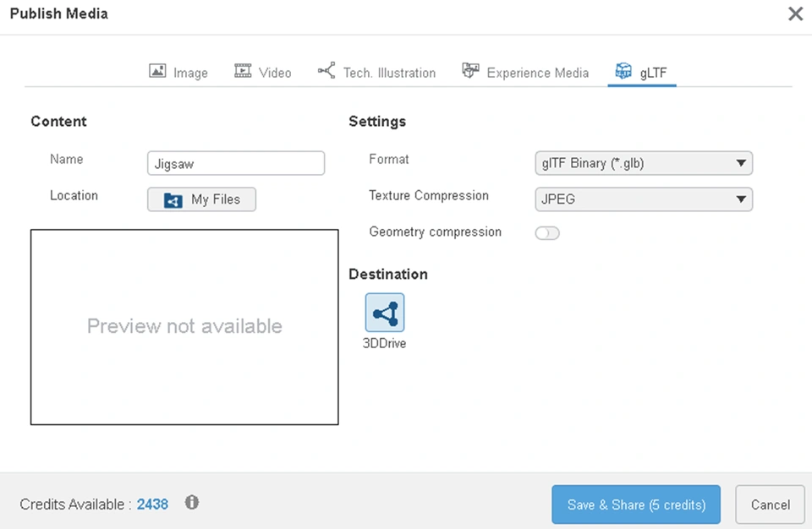The height and width of the screenshot is (529, 812).
Task: Click the Name input field
Action: point(236,164)
